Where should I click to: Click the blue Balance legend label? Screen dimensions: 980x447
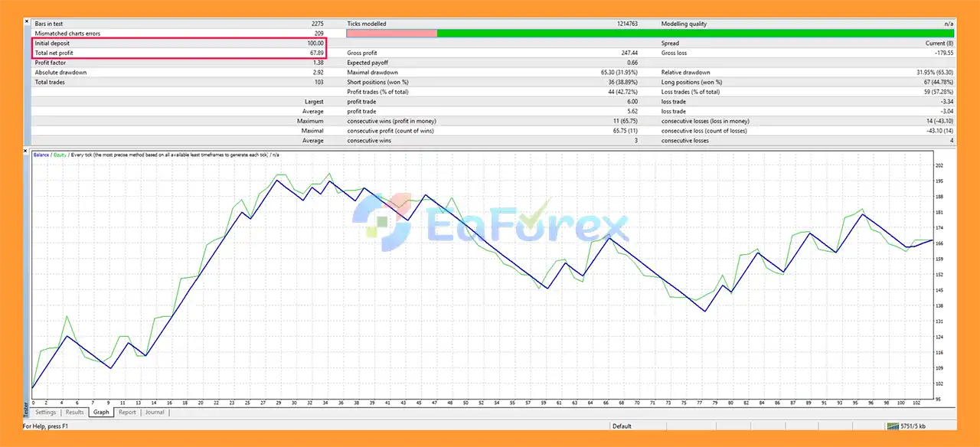(41, 155)
